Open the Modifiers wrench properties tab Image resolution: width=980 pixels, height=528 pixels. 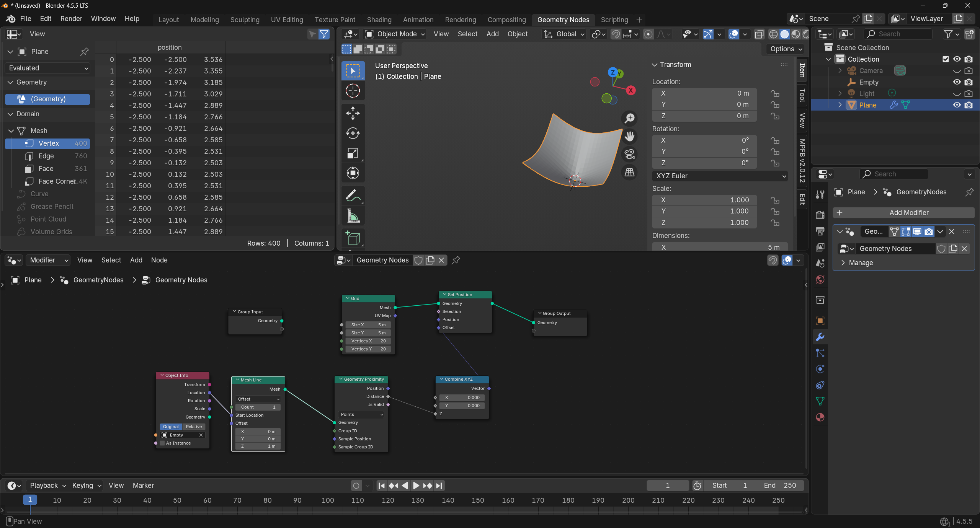tap(820, 337)
